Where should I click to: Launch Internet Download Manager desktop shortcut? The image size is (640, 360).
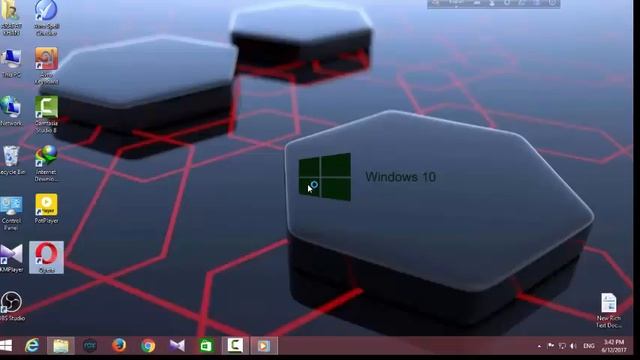(46, 163)
